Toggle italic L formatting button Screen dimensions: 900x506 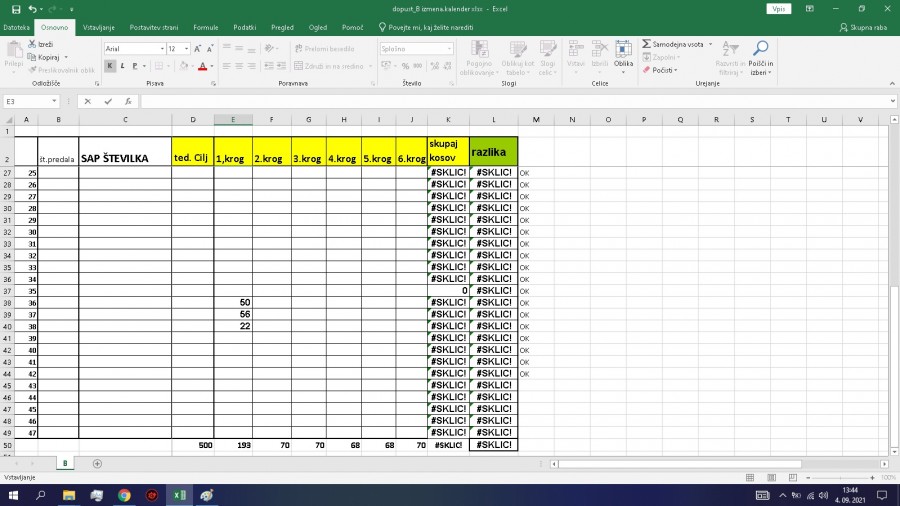tap(123, 66)
